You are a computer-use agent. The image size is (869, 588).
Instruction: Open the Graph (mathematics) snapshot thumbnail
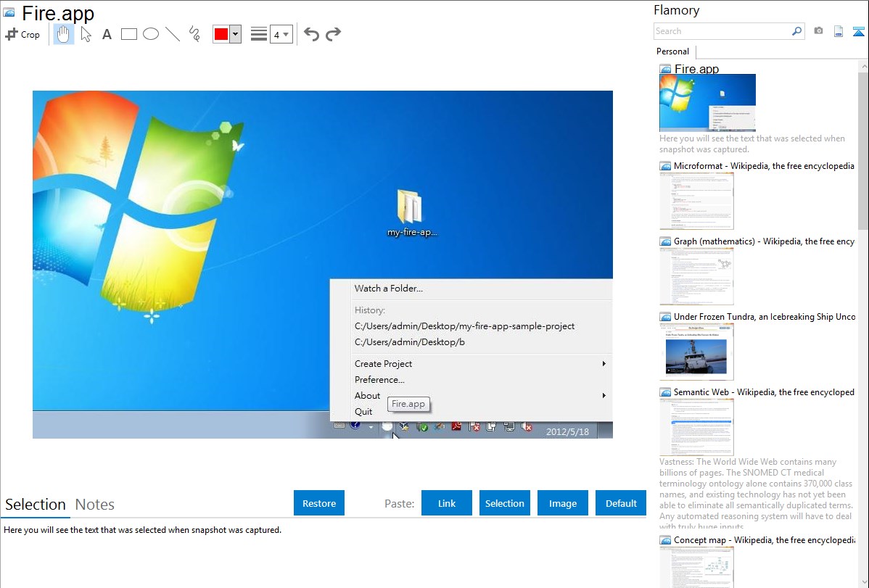tap(696, 276)
